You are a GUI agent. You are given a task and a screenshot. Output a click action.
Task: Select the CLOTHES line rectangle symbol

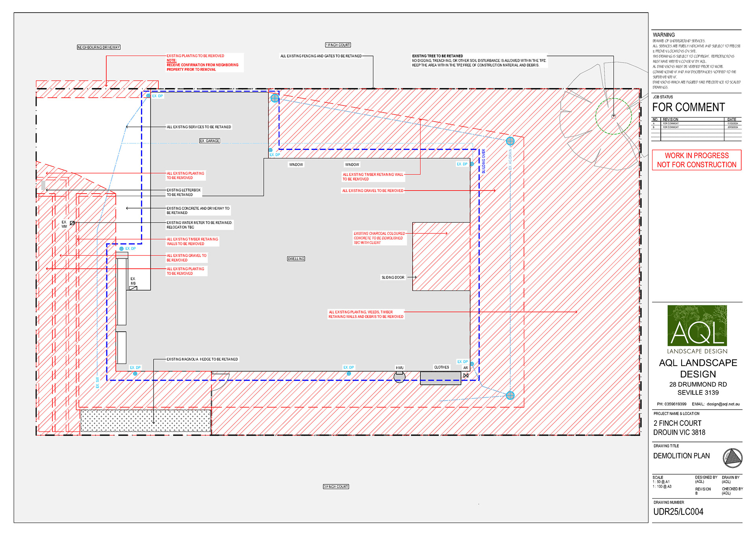coord(440,378)
